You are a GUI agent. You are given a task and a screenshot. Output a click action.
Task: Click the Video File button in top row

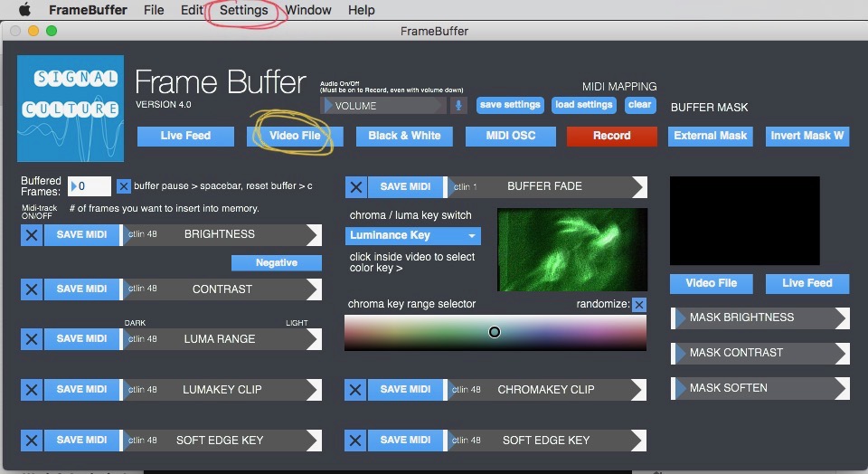(x=295, y=136)
